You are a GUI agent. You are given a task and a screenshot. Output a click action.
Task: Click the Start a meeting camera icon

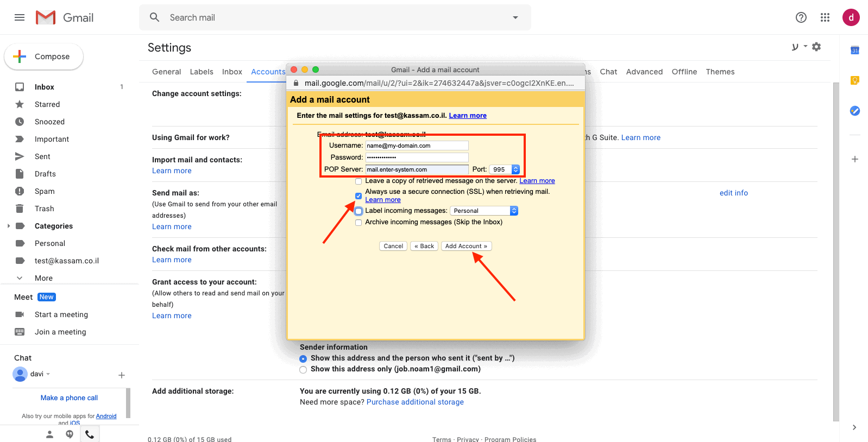point(20,314)
